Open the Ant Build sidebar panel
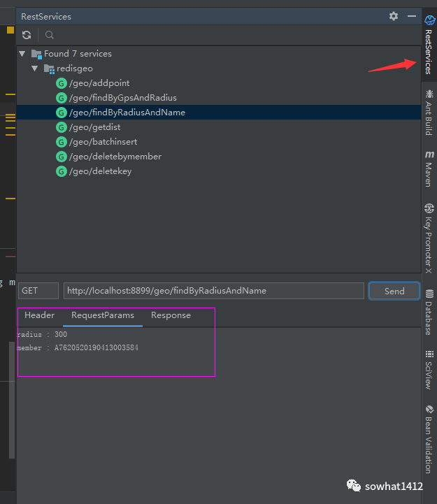437x504 pixels. (x=429, y=112)
